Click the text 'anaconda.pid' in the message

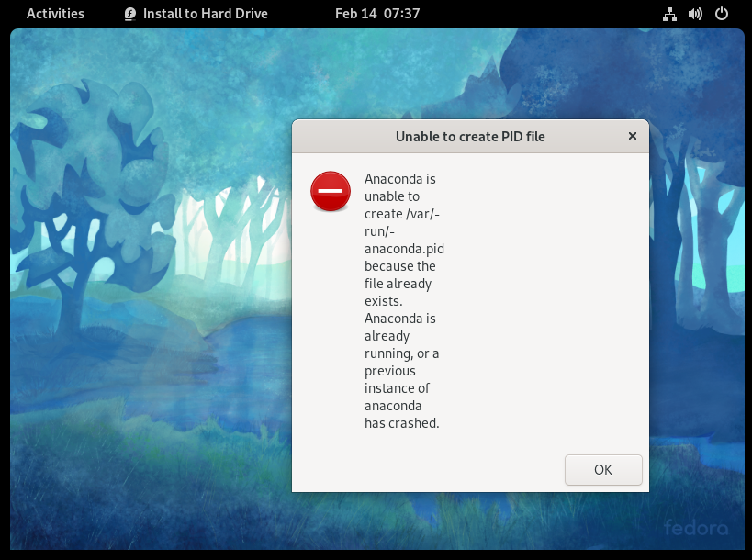tap(404, 249)
